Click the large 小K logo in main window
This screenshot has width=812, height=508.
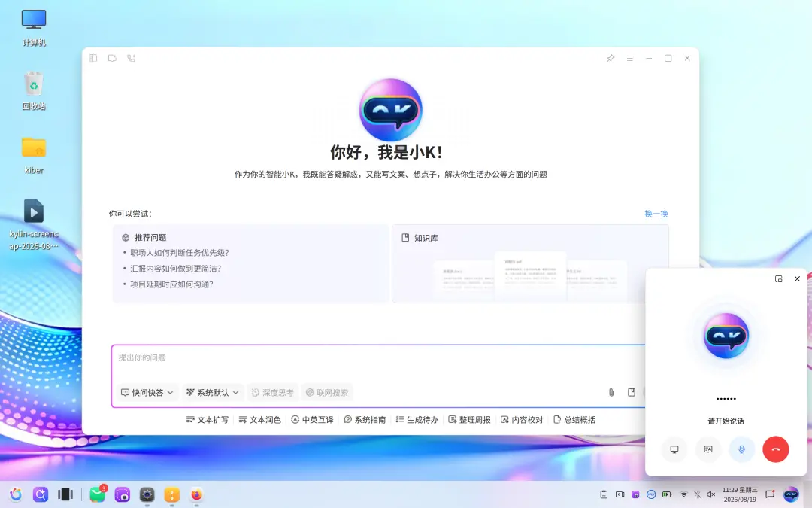coord(390,109)
